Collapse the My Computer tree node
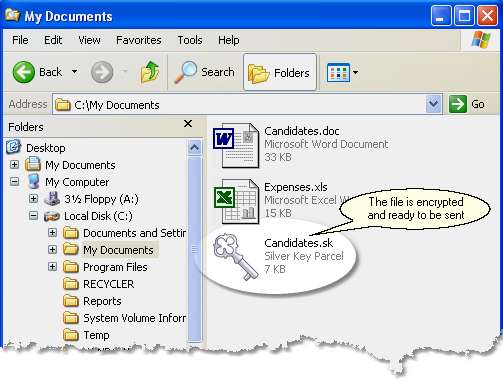The width and height of the screenshot is (503, 382). (14, 182)
